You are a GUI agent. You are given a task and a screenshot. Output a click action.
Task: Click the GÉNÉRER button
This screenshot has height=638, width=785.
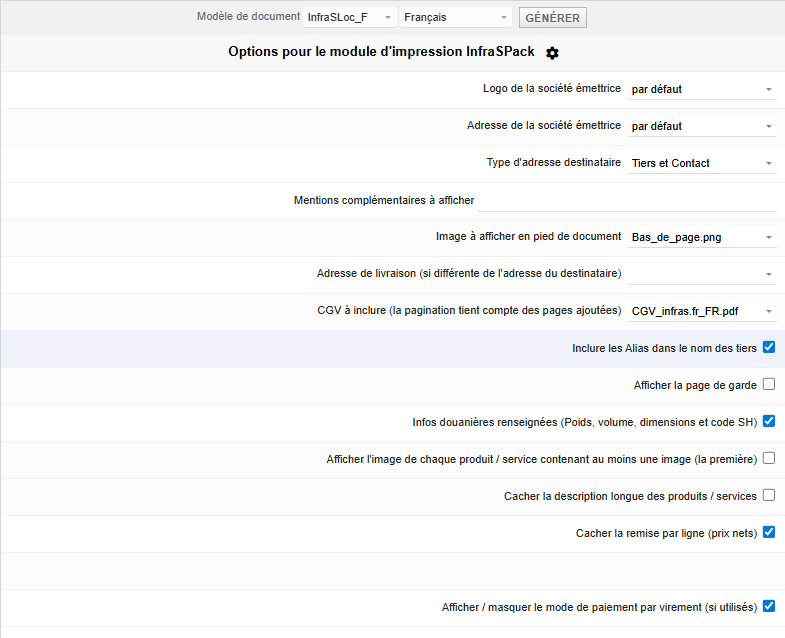click(x=552, y=18)
